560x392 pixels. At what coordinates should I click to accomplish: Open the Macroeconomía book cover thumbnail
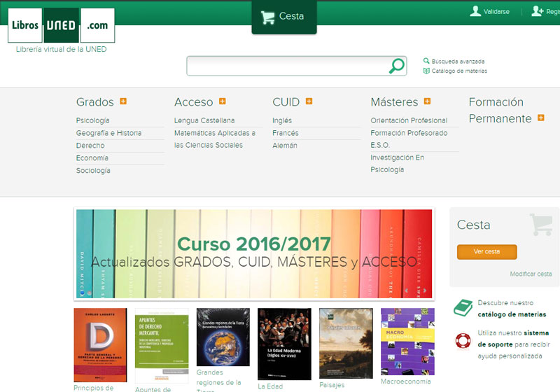coord(407,342)
